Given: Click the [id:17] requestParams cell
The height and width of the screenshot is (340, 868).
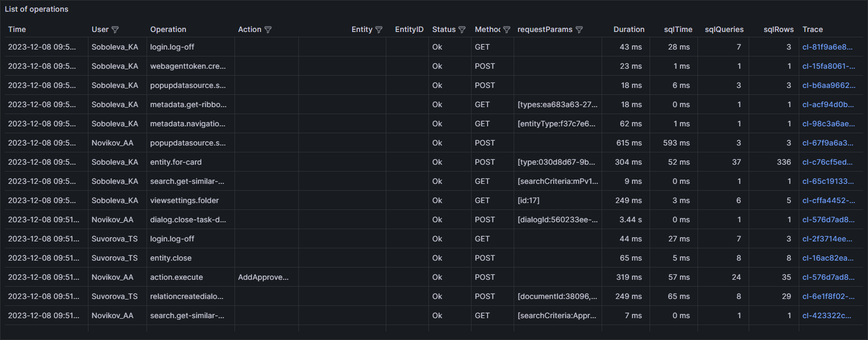Looking at the screenshot, I should coord(528,200).
